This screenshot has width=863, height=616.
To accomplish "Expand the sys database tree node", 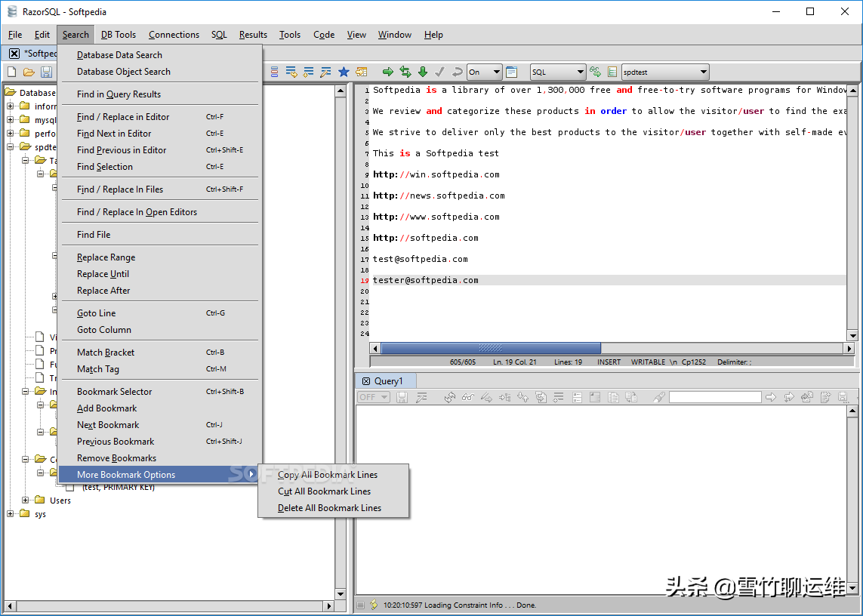I will pos(11,514).
